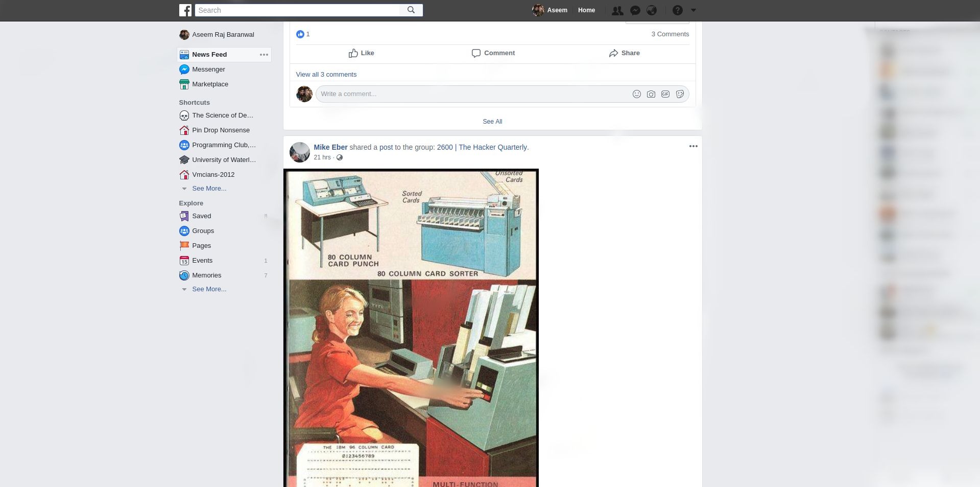
Task: Click Aseem profile in top bar
Action: (550, 10)
